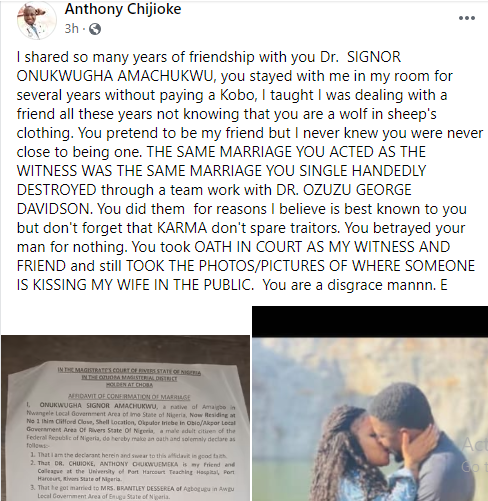Open Anthony Chijioke's profile picture avatar
488x501 pixels.
[x=37, y=21]
